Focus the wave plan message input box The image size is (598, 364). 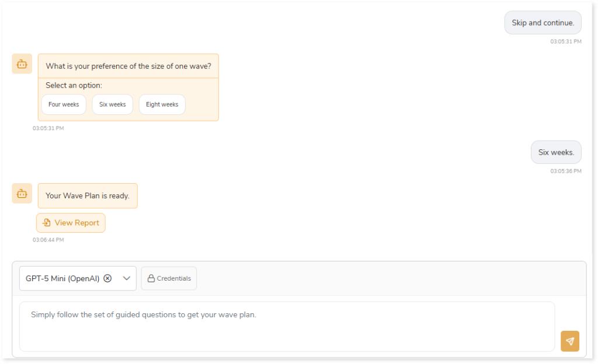[x=286, y=327]
